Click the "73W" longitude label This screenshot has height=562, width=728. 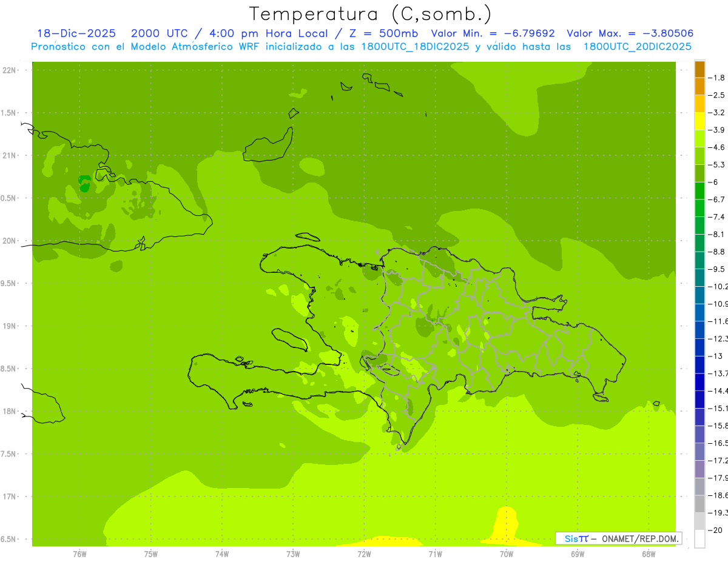tap(293, 554)
